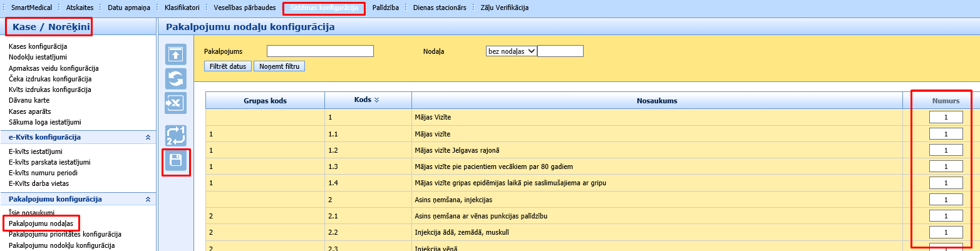Collapse the Pakalpojumu konfigurācija section
980x251 pixels.
pyautogui.click(x=148, y=199)
